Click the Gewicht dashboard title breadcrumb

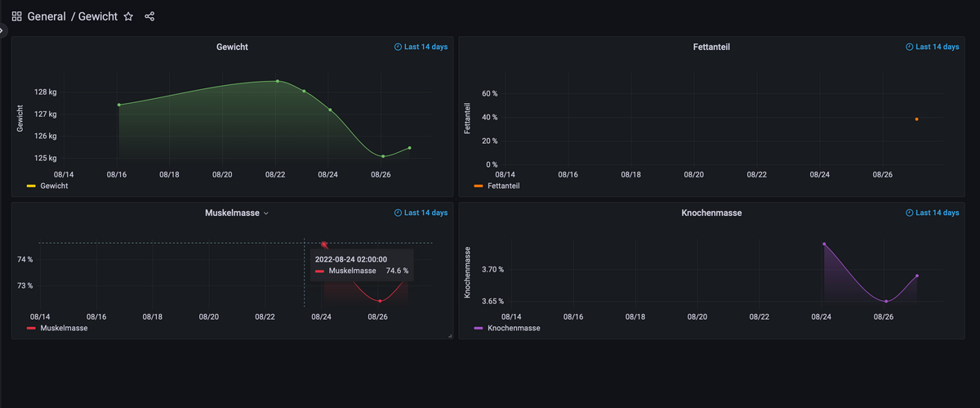tap(98, 16)
